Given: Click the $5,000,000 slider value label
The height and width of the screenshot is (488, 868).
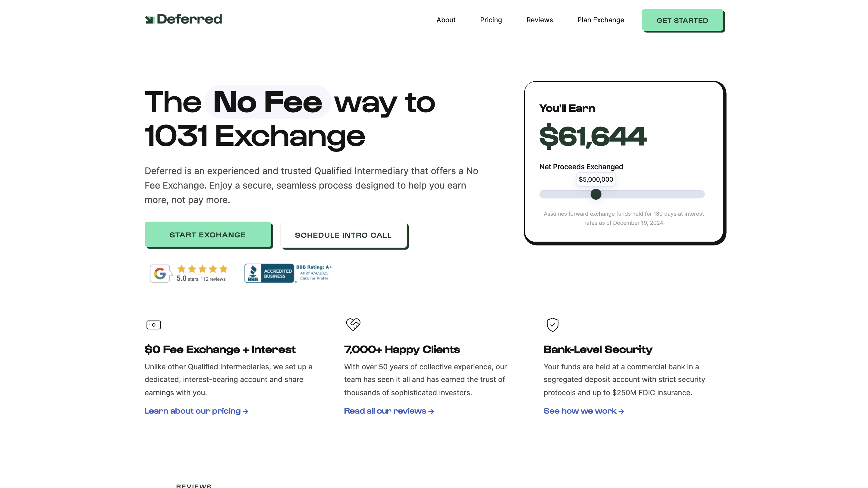Looking at the screenshot, I should click(596, 180).
